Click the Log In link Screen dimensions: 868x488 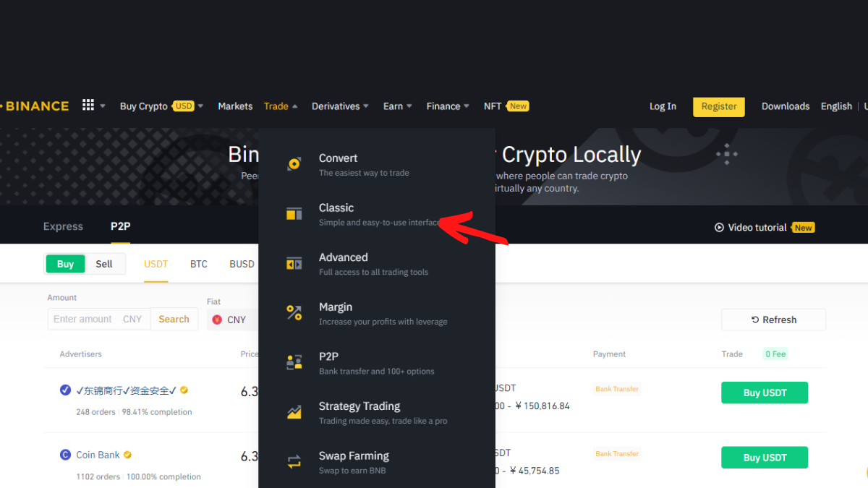(x=663, y=106)
